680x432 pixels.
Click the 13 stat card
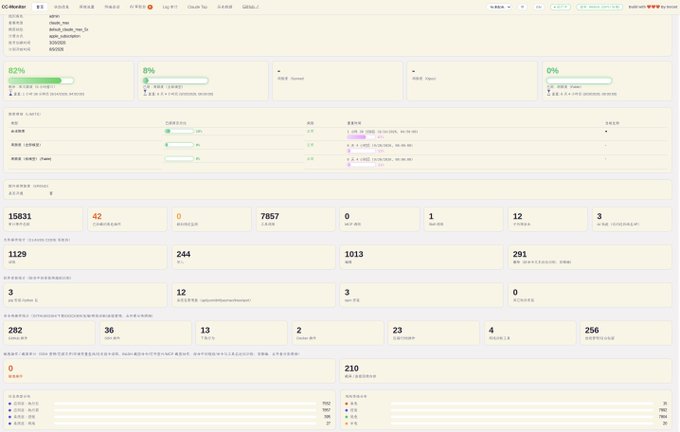[x=242, y=333]
